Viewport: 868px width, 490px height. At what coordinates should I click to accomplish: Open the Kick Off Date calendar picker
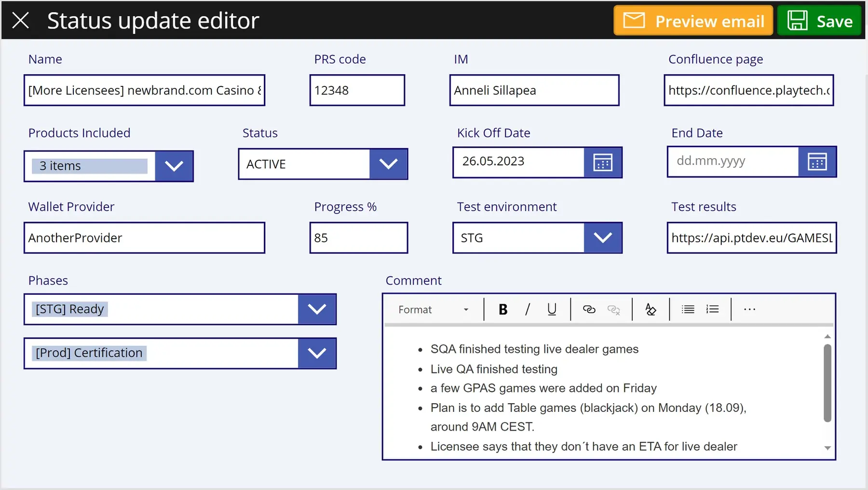tap(603, 163)
